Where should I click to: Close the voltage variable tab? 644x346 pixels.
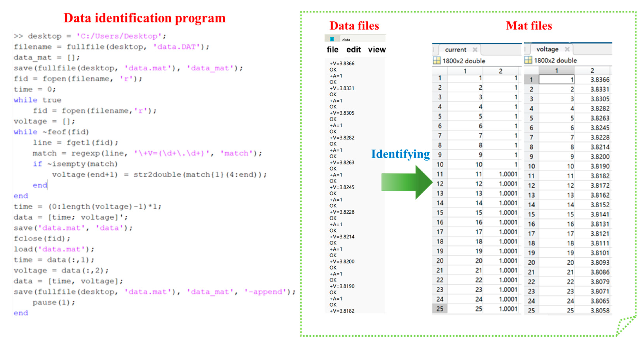pyautogui.click(x=567, y=49)
